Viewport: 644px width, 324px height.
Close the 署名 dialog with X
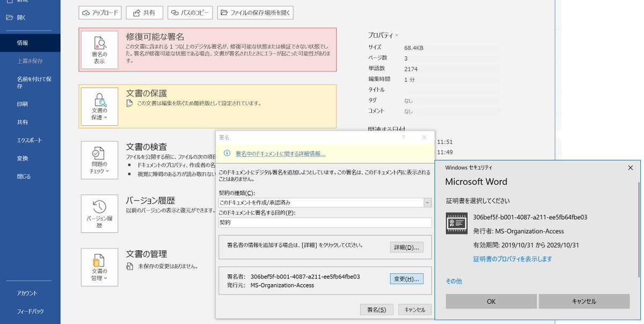coord(424,138)
